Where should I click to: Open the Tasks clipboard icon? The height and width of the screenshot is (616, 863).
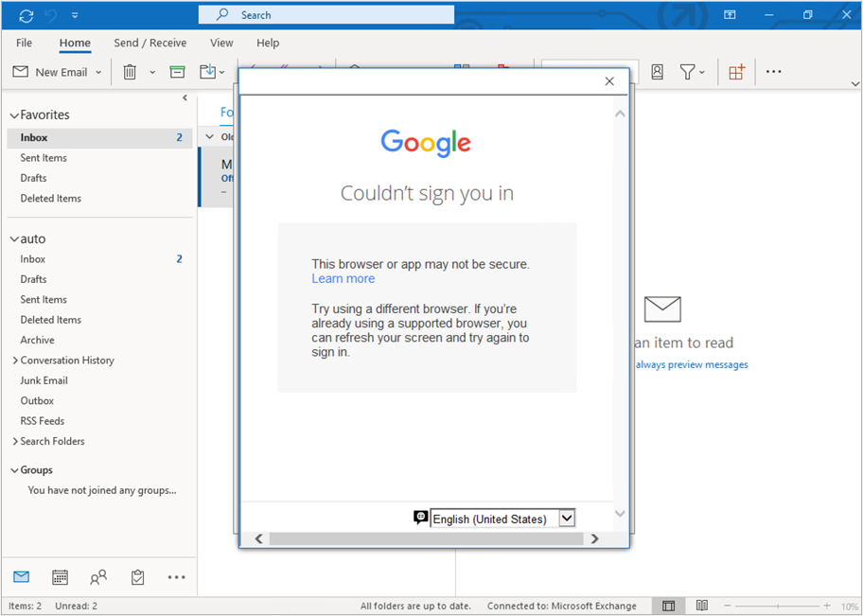137,577
